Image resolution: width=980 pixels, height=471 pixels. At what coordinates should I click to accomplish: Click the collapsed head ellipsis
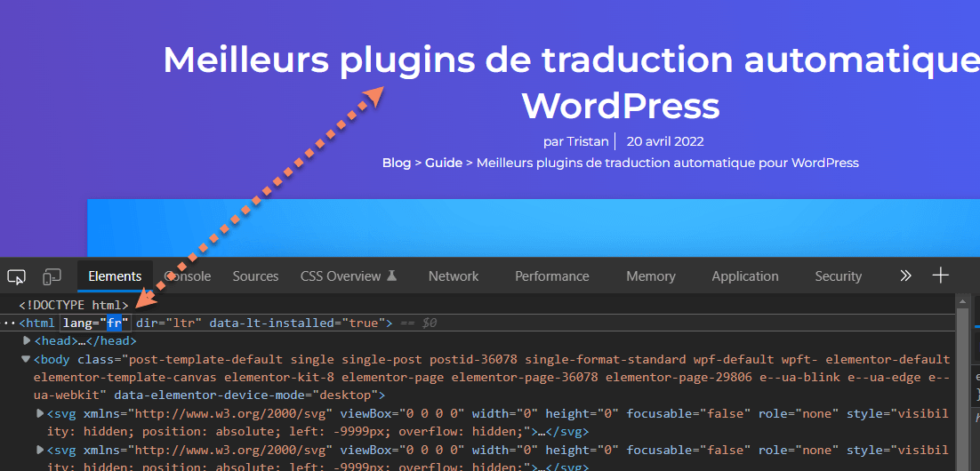[81, 341]
